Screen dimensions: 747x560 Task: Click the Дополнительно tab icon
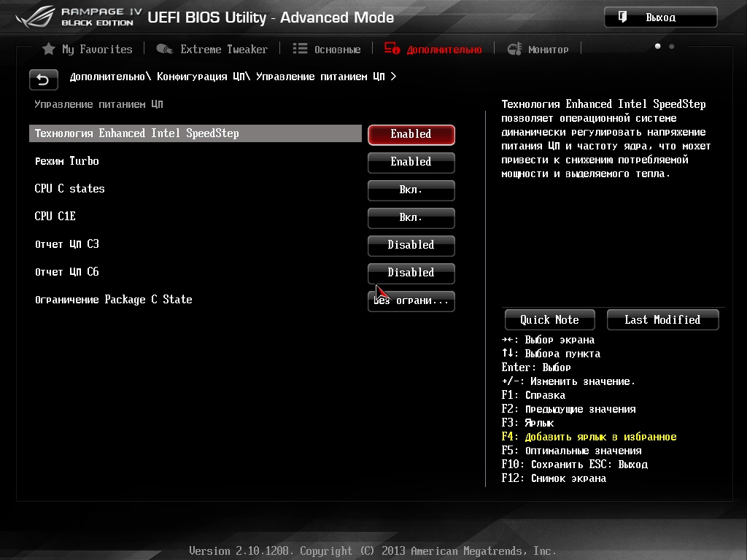[392, 49]
